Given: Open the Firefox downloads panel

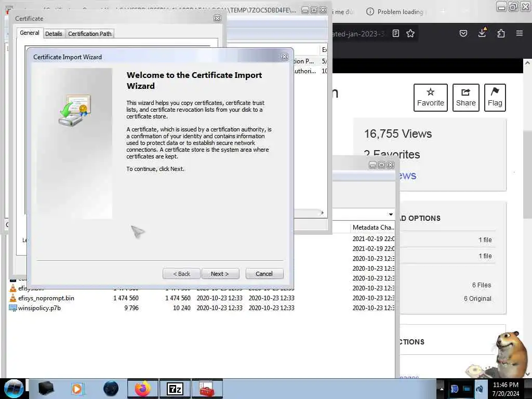Looking at the screenshot, I should point(482,33).
